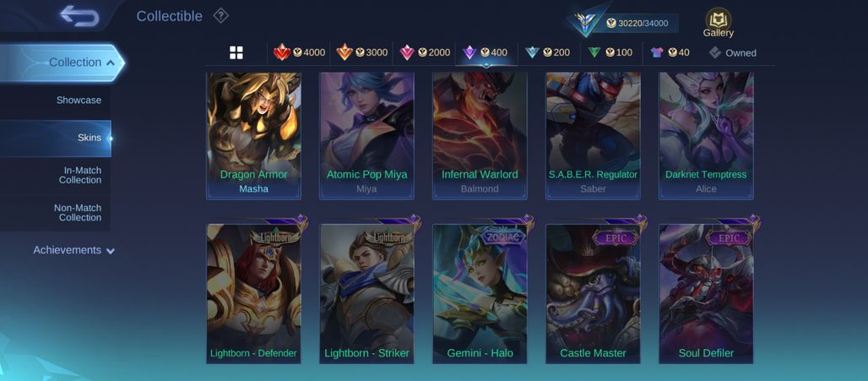
Task: Open the Gallery book icon
Action: (x=718, y=24)
